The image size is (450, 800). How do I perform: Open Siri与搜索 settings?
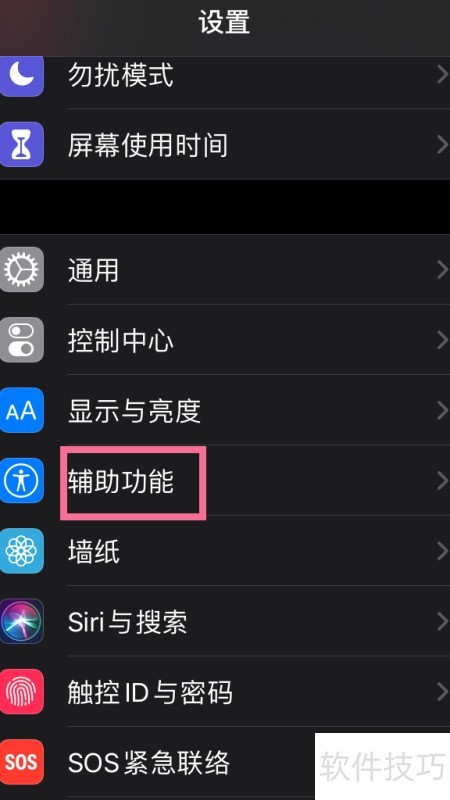(225, 621)
